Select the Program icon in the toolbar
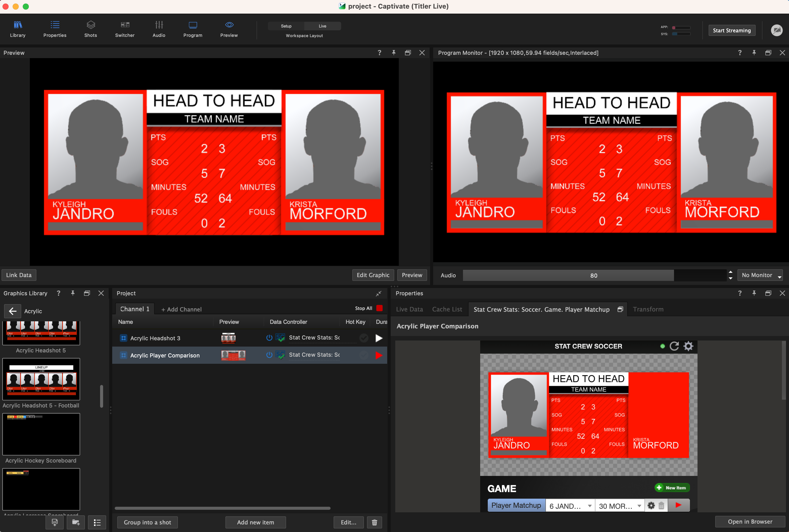Image resolution: width=789 pixels, height=532 pixels. point(192,29)
